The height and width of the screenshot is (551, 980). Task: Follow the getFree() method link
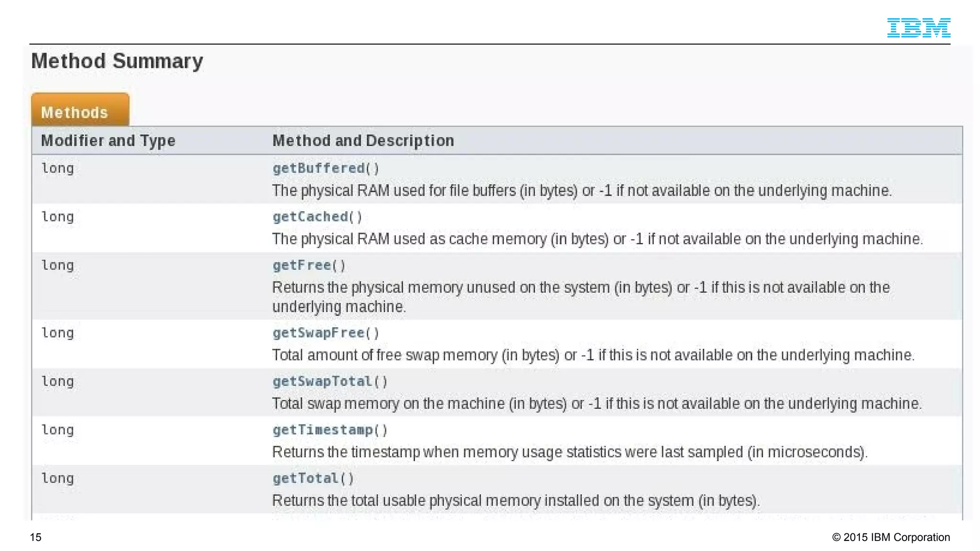coord(309,265)
